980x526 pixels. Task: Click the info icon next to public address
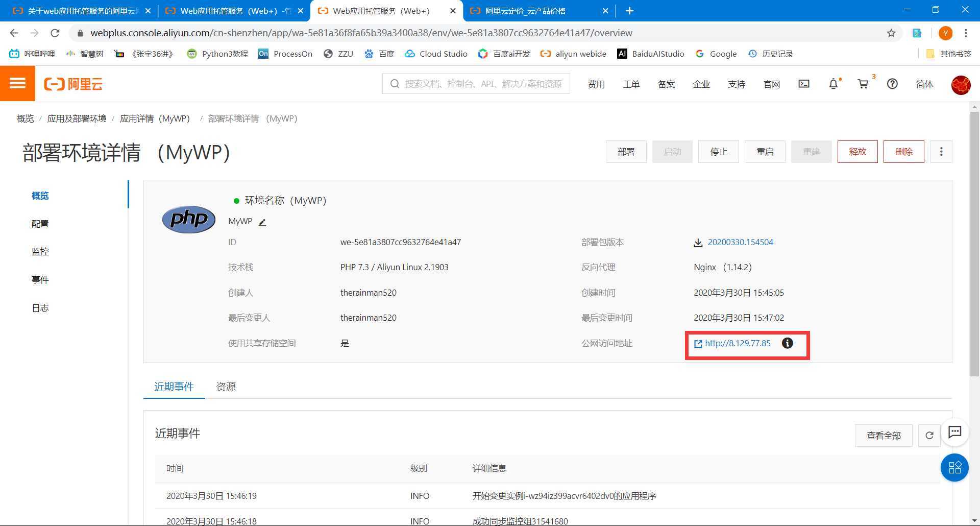pyautogui.click(x=788, y=343)
